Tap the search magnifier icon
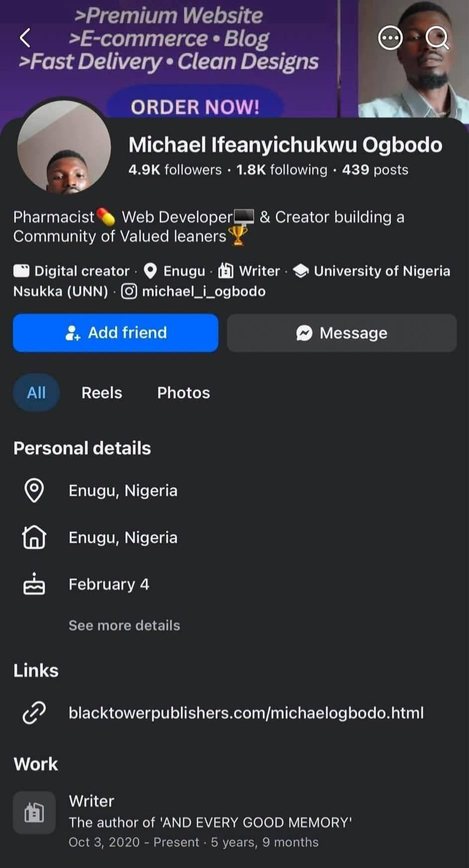 437,38
